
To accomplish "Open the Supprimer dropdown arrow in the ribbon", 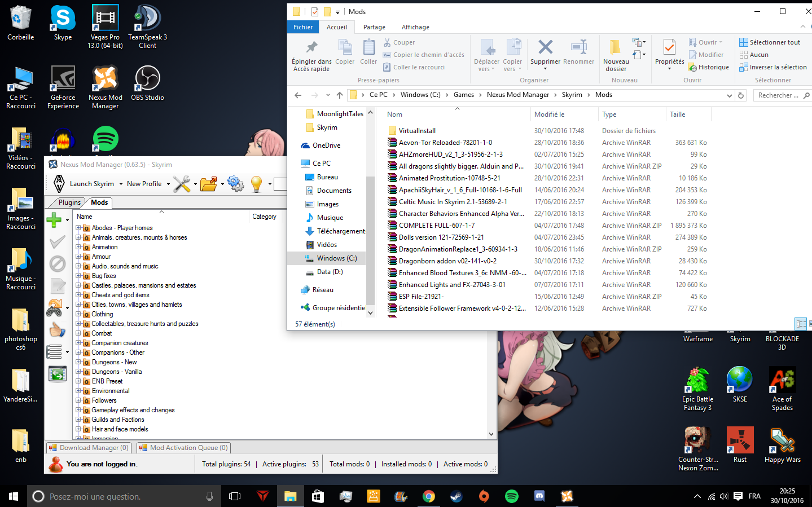I will [x=545, y=69].
